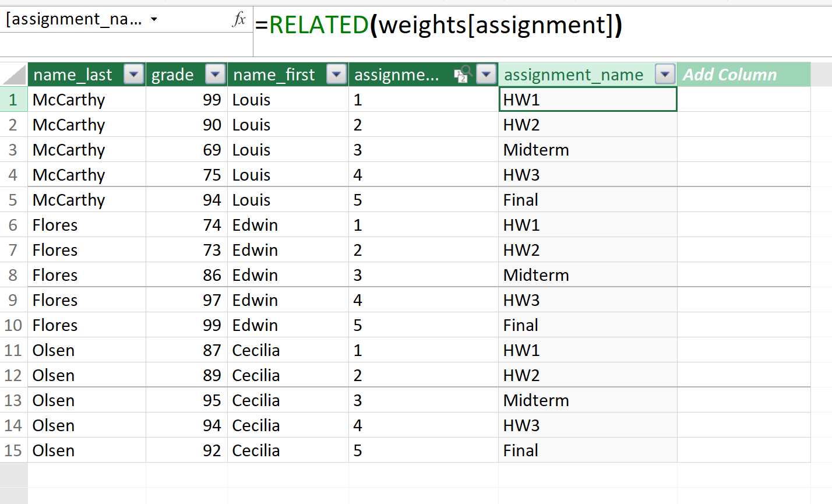This screenshot has height=504, width=832.
Task: Click the select-all corner of the table
Action: coord(14,75)
